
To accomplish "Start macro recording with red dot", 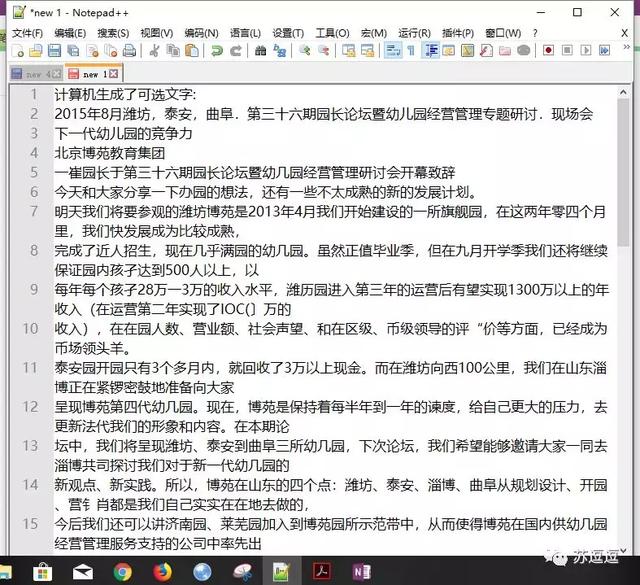I will pos(548,51).
